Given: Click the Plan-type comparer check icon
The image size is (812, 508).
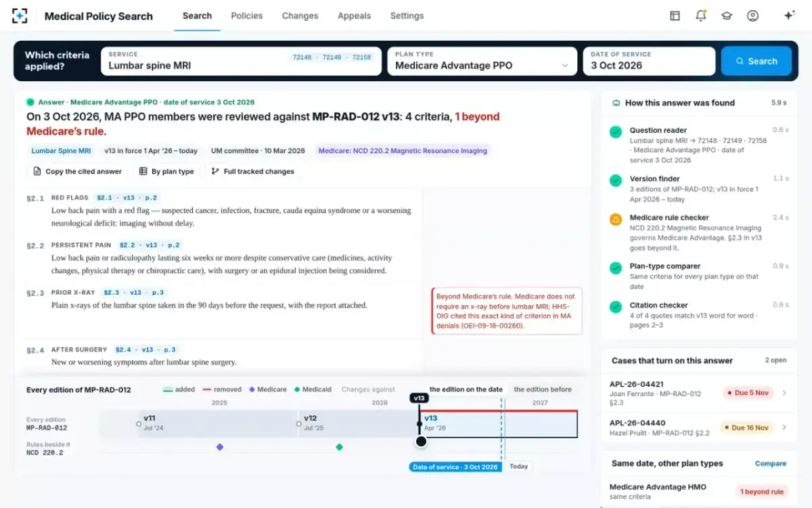Looking at the screenshot, I should tap(616, 268).
